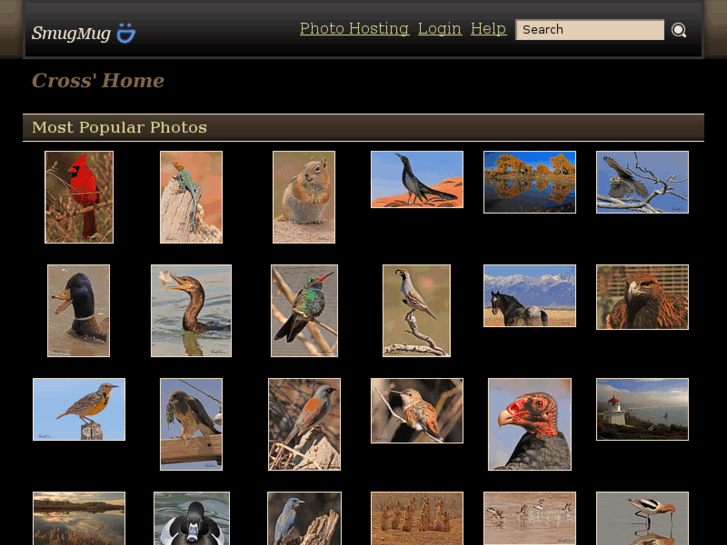Screen dimensions: 727x545
Task: Open the lighthouse coastline photo
Action: [x=642, y=410]
